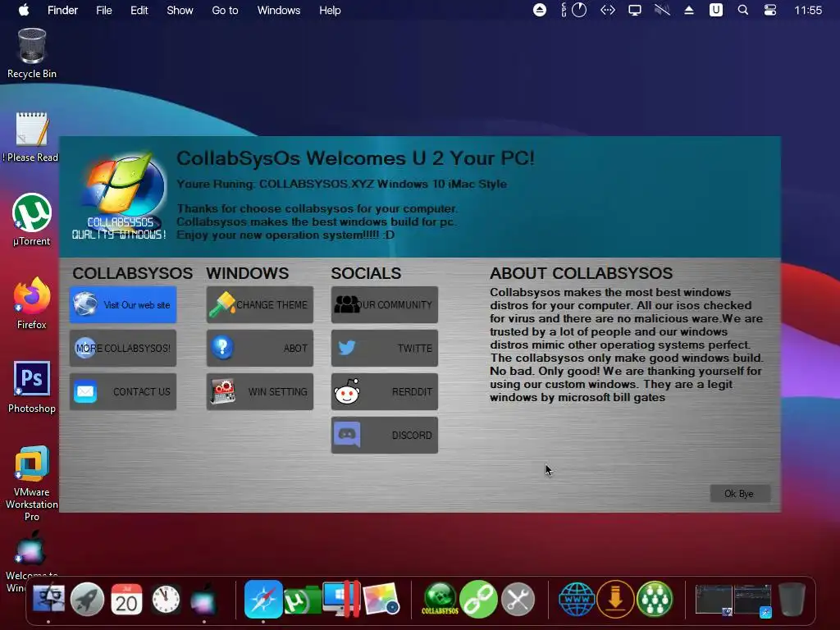
Task: Select the Welcome to Windows desktop icon
Action: coord(30,559)
